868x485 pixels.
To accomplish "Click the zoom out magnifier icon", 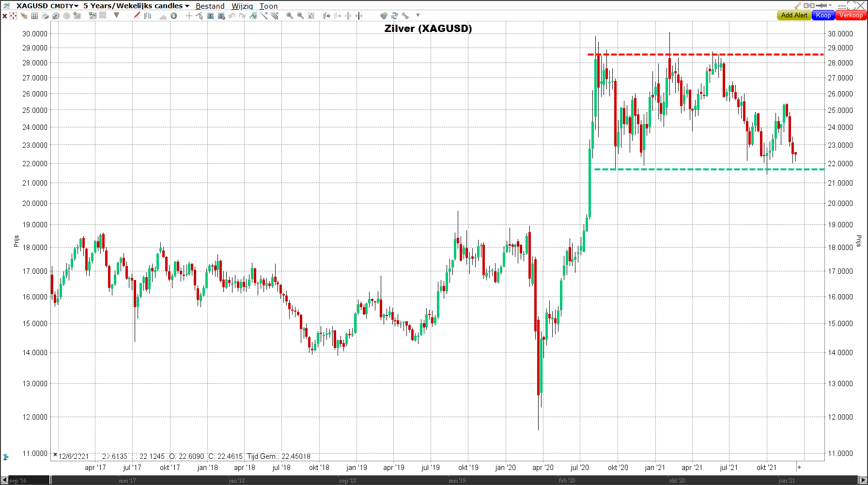I will (x=300, y=16).
